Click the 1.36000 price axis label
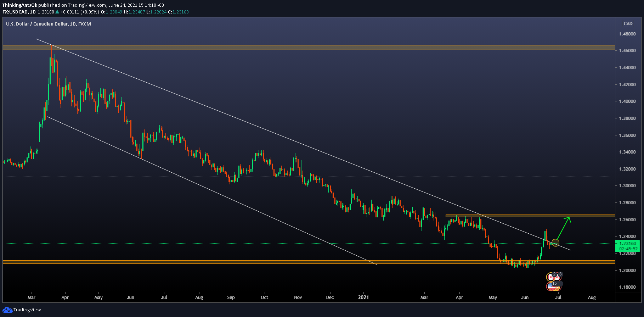This screenshot has height=317, width=644. click(x=627, y=135)
